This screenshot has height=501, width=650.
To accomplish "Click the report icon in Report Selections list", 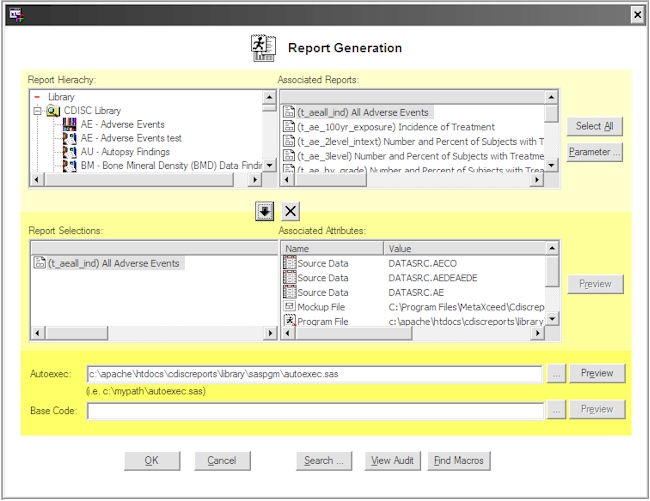I will (x=40, y=263).
